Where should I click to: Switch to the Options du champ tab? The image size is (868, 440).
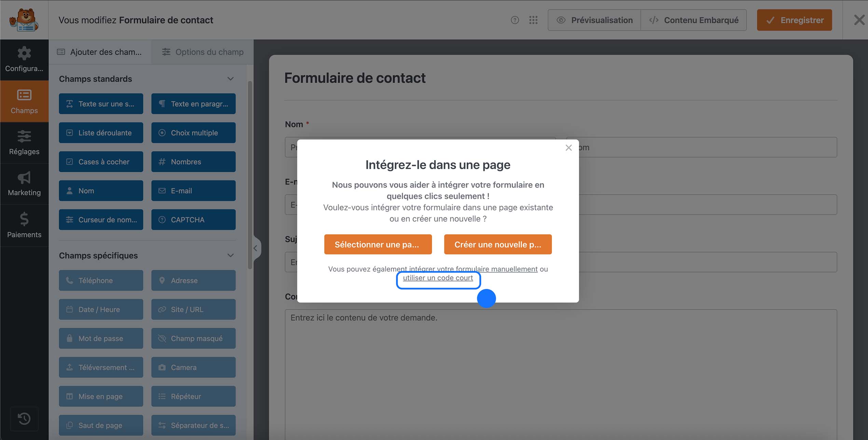click(x=202, y=52)
